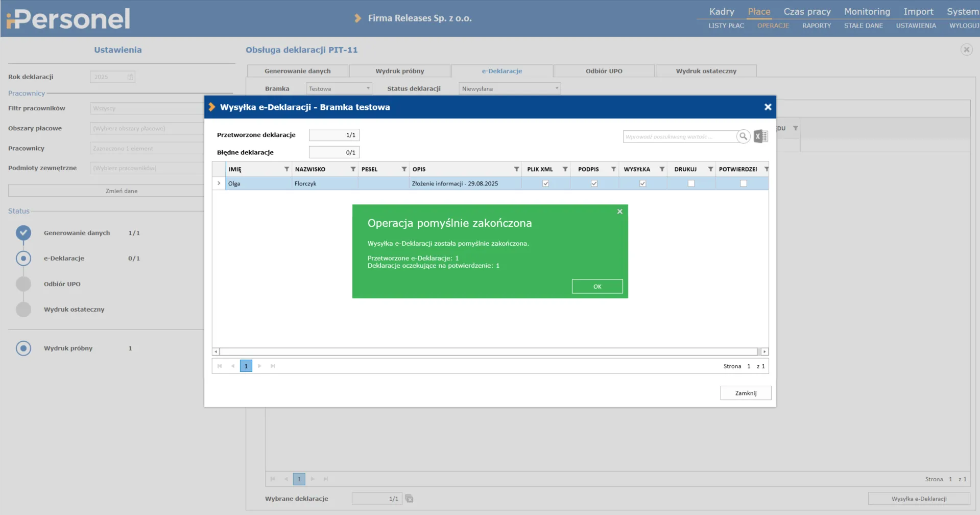Click the Excel export icon
The image size is (980, 515).
coord(760,136)
